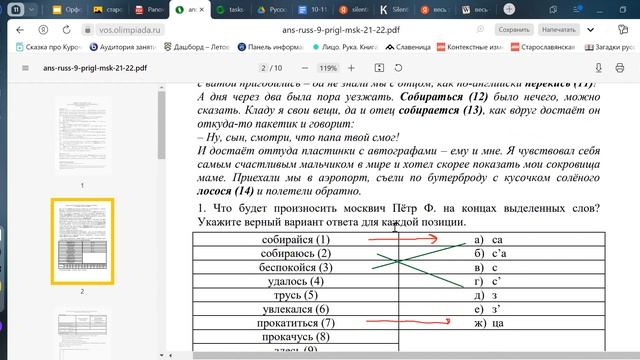The width and height of the screenshot is (640, 360).
Task: Open the Контекстные изм bookmark
Action: tap(470, 47)
